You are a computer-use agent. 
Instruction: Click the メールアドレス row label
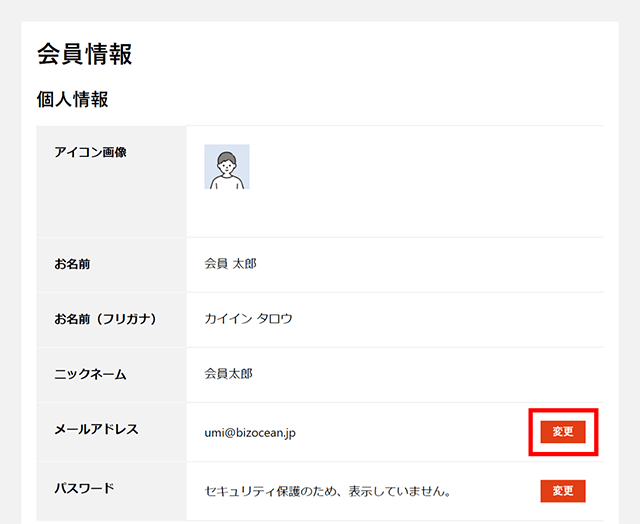point(97,429)
